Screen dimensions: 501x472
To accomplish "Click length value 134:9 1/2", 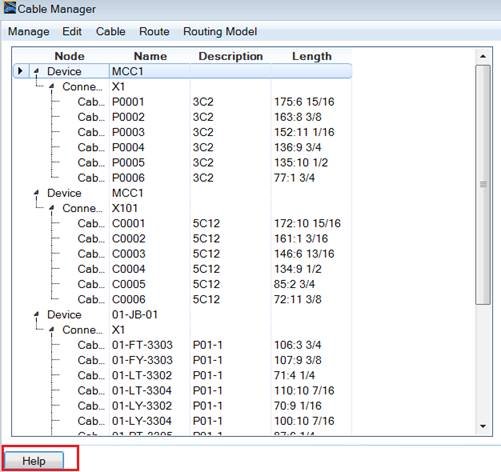I will coord(298,269).
